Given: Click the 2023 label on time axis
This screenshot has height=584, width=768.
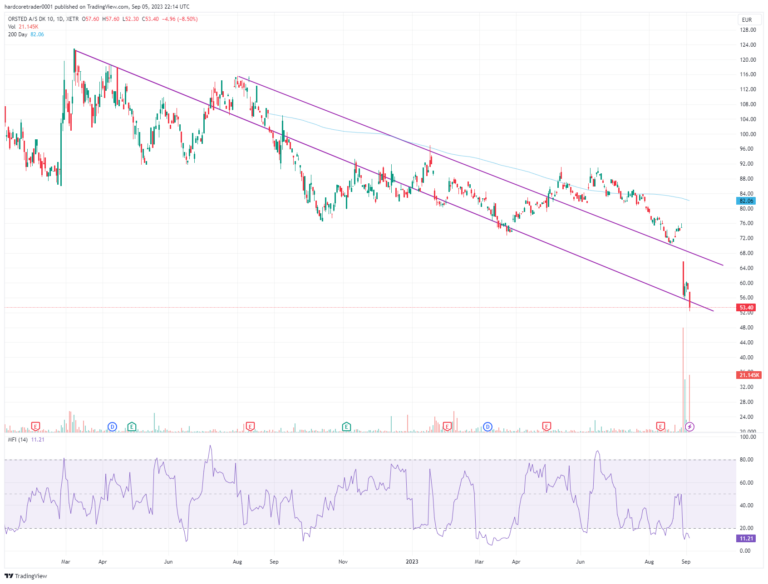Looking at the screenshot, I should point(412,562).
